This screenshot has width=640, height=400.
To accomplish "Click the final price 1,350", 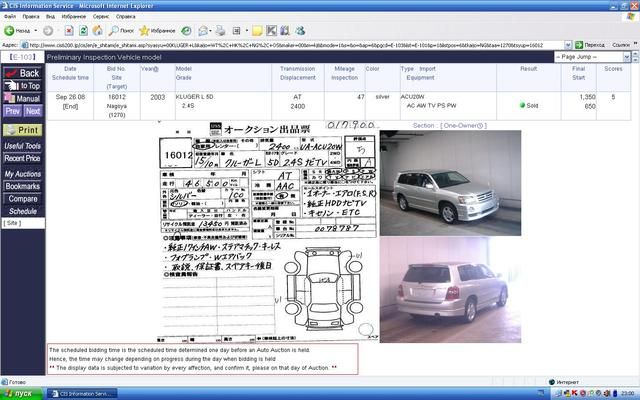I will tap(587, 97).
